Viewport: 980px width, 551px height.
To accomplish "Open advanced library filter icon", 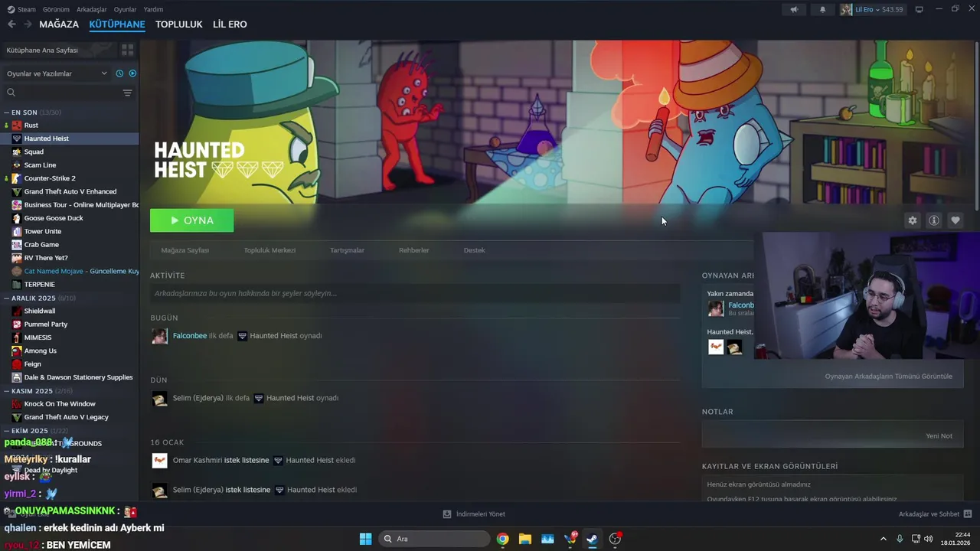I will (127, 93).
